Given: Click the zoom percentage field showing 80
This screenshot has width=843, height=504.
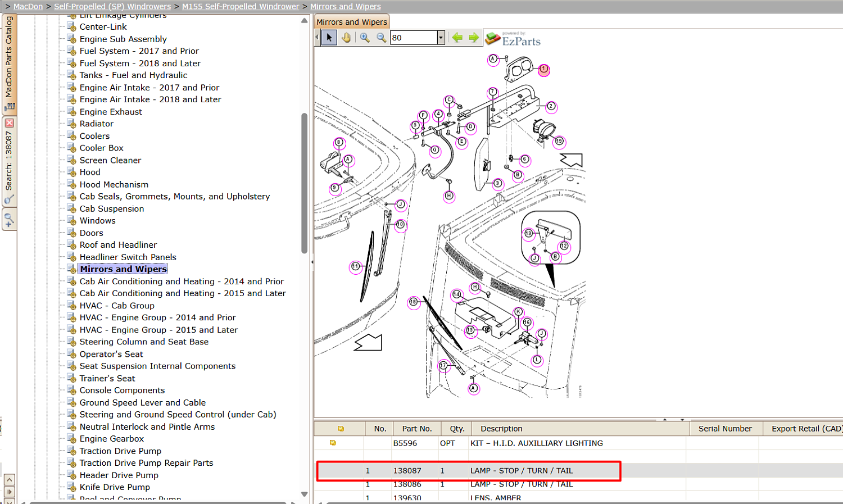Looking at the screenshot, I should tap(414, 38).
